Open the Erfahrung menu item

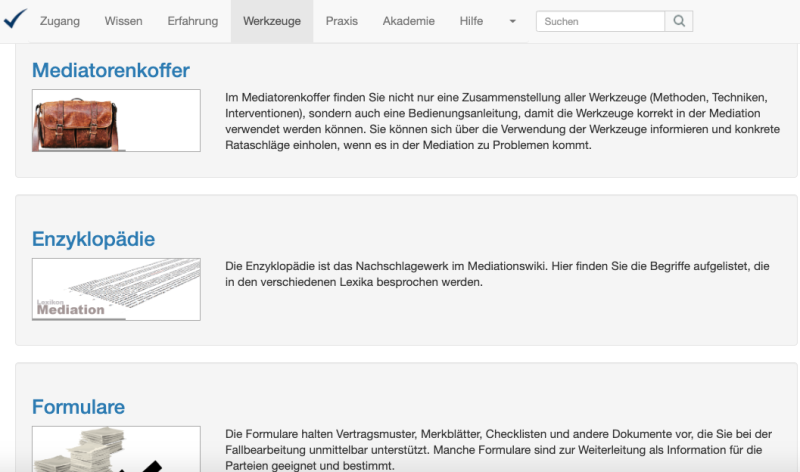pyautogui.click(x=192, y=21)
